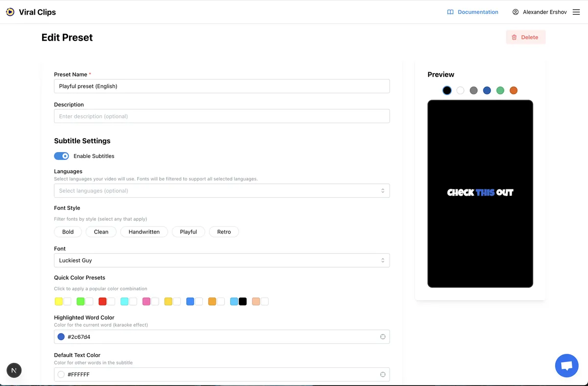Open the chat support bubble icon
Viewport: 588px width, 386px height.
point(566,365)
